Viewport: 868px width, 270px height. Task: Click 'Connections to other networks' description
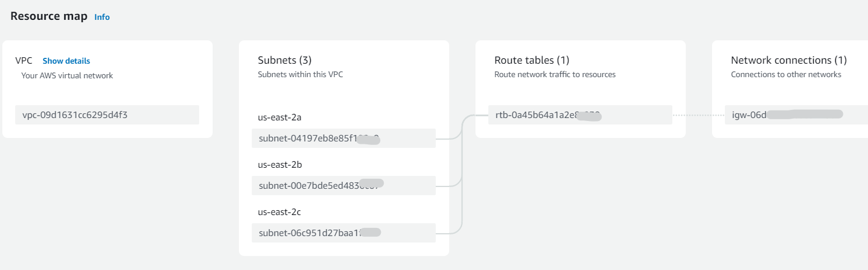(786, 74)
